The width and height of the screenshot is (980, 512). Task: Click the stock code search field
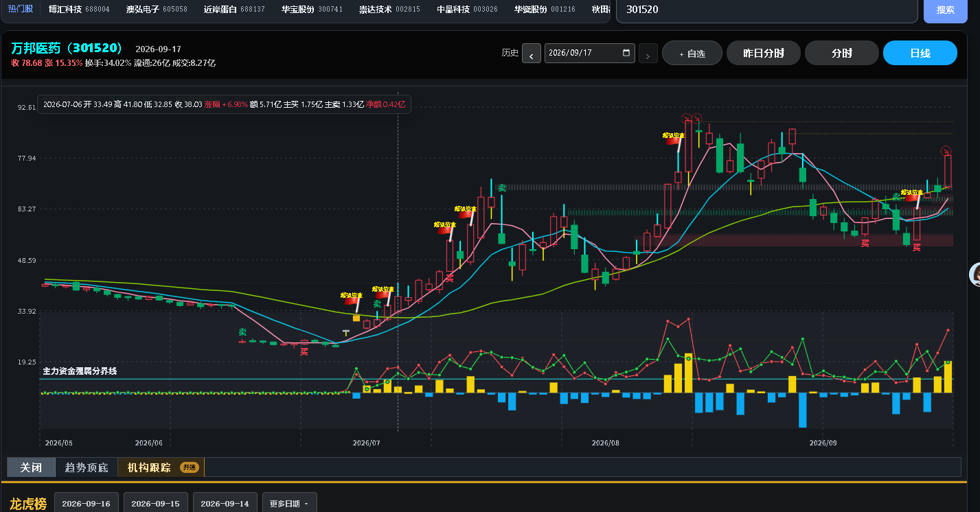click(767, 10)
